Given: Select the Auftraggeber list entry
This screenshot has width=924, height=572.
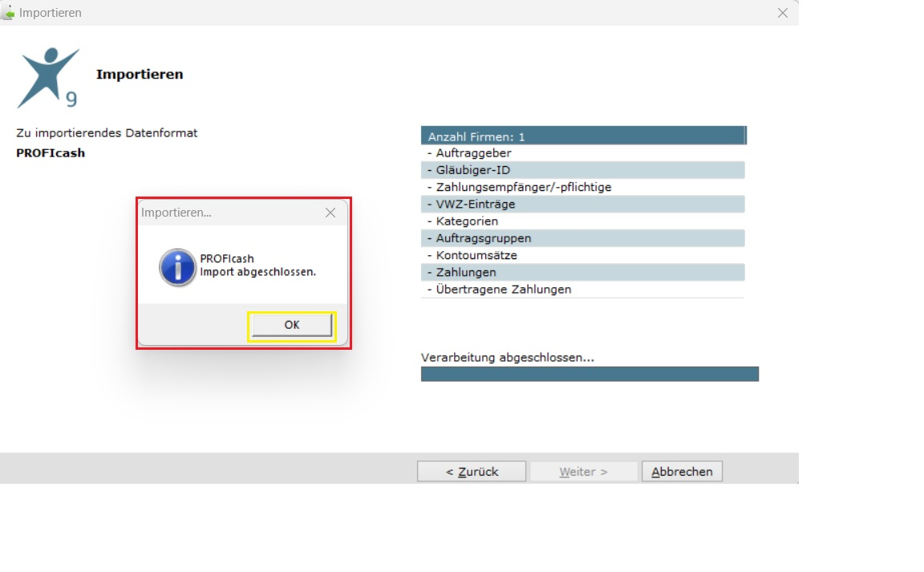Looking at the screenshot, I should pos(583,153).
